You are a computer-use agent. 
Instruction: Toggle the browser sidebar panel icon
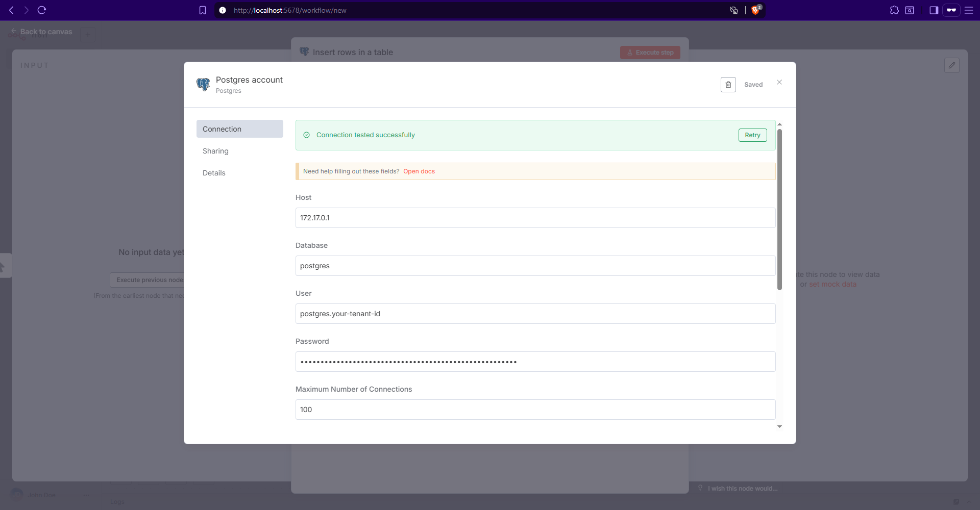(934, 10)
